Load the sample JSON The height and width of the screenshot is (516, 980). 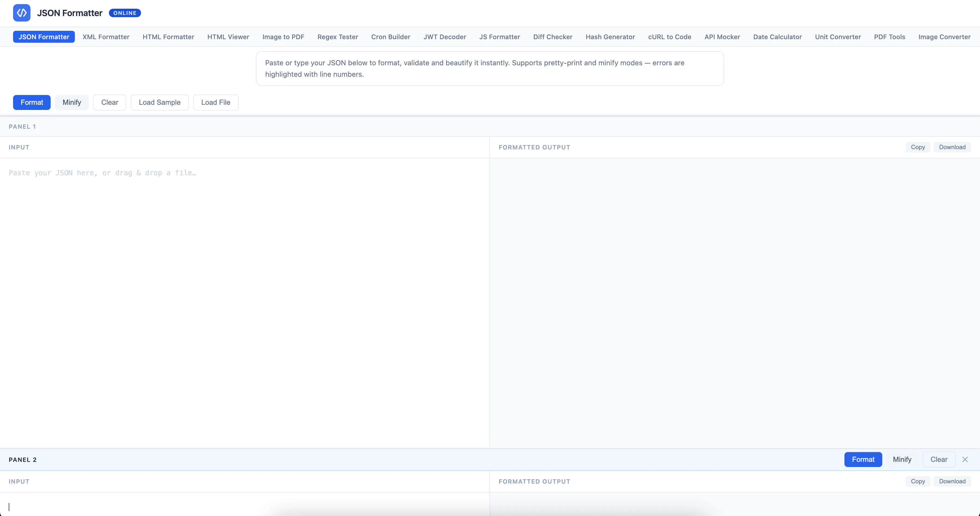pos(160,102)
